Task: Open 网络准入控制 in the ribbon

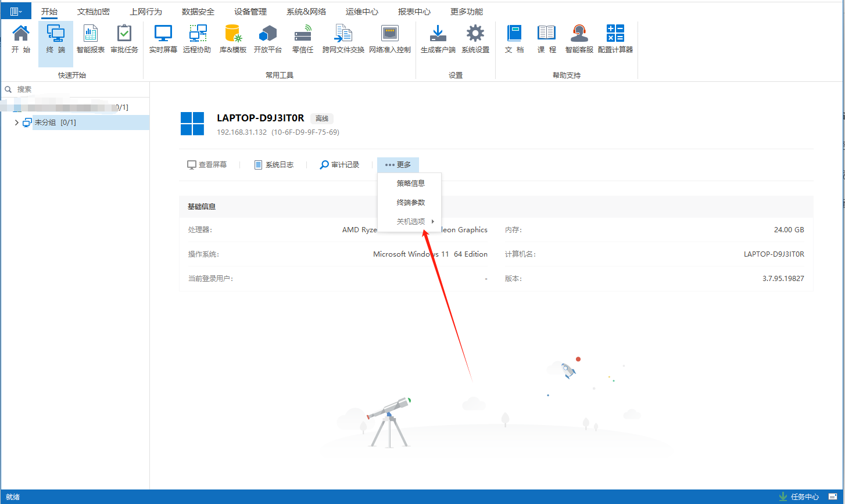Action: tap(390, 39)
